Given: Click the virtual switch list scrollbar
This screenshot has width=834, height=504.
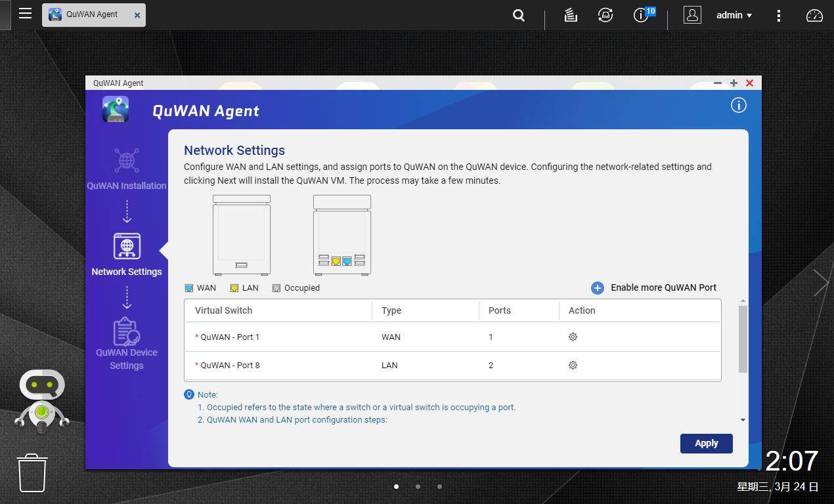Looking at the screenshot, I should [x=743, y=339].
